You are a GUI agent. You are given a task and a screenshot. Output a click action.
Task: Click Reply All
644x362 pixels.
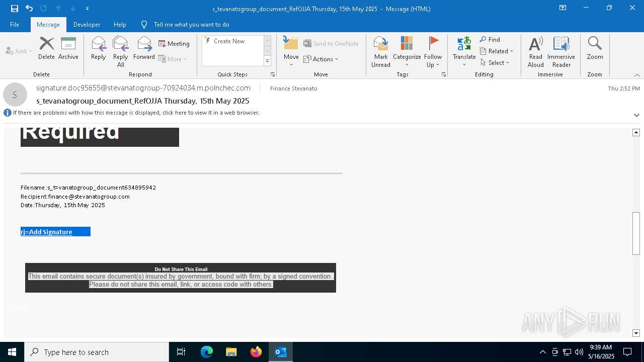[x=120, y=52]
